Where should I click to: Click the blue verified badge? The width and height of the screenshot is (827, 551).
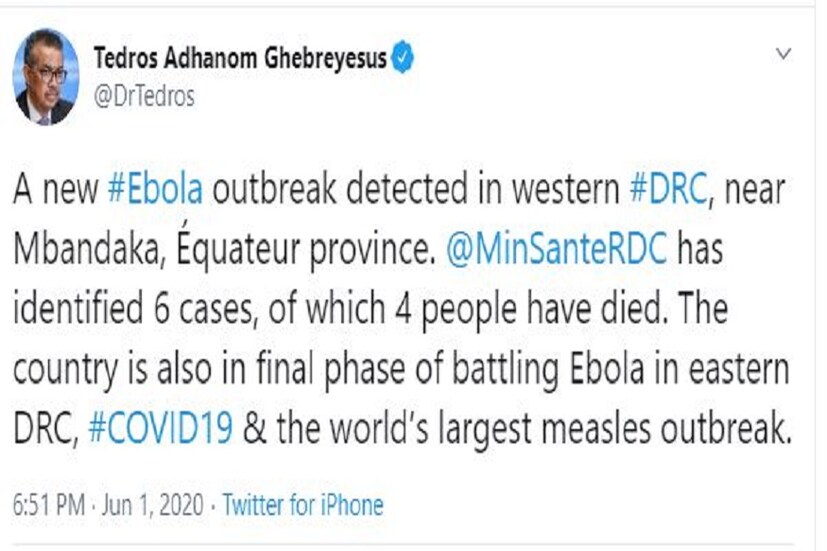(x=402, y=60)
